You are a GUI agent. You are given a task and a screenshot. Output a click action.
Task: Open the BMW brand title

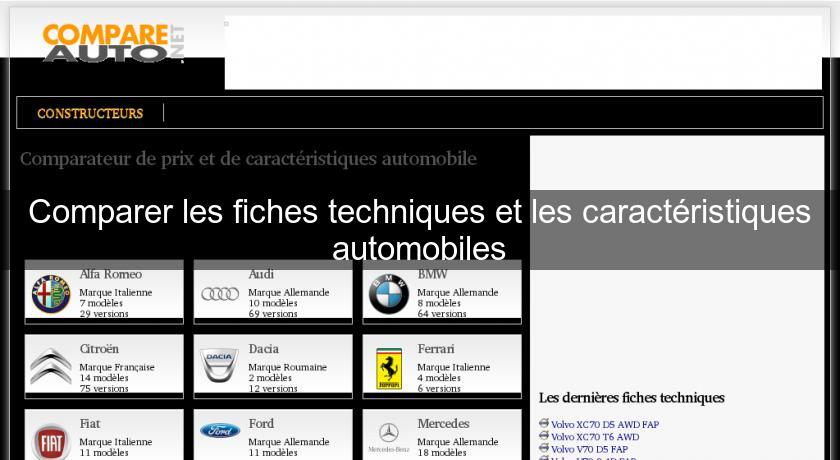click(432, 274)
